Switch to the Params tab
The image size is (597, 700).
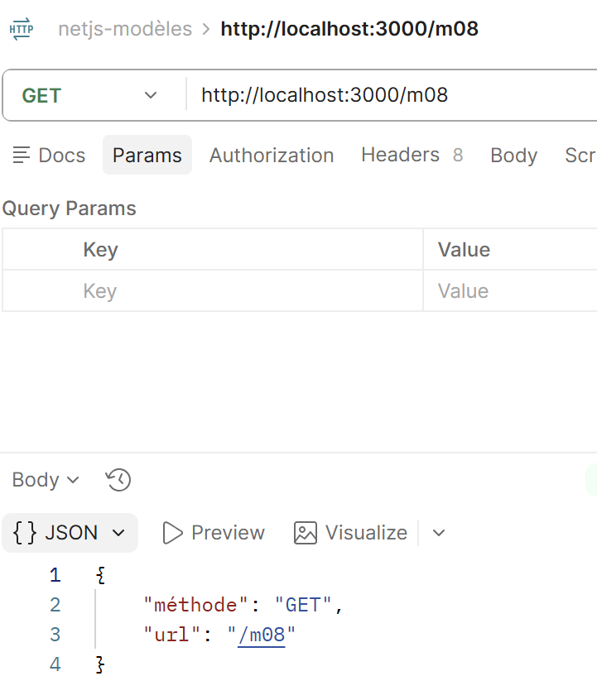(x=147, y=156)
